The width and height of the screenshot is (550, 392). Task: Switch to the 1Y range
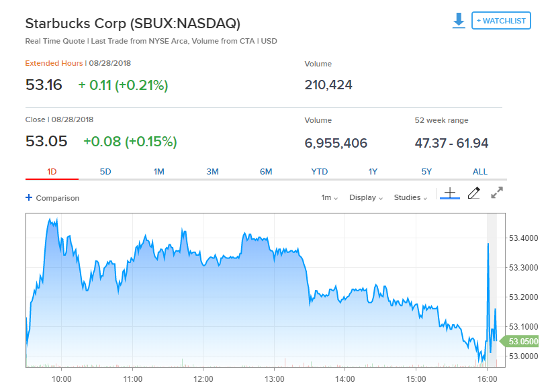[373, 172]
